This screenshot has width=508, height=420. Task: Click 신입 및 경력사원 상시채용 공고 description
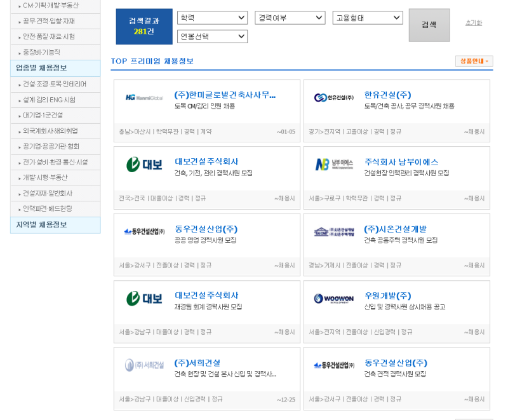click(x=405, y=307)
